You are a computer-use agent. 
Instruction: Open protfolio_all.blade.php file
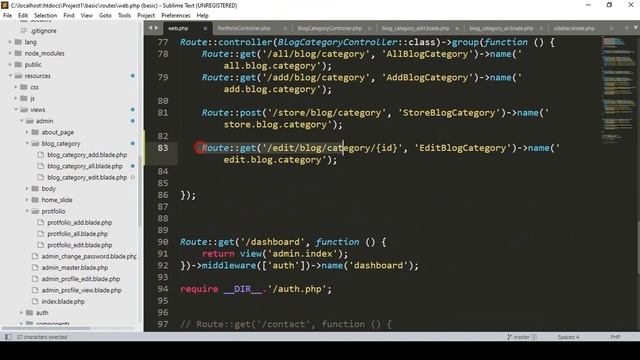78,234
